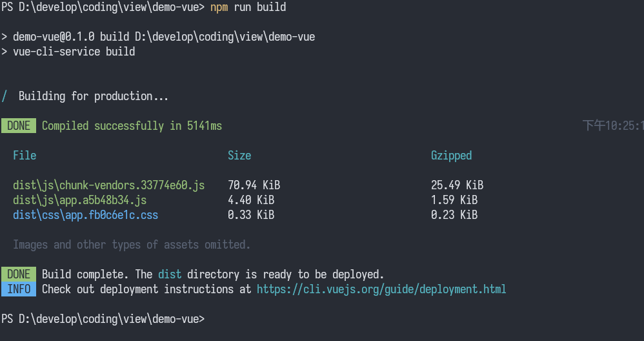Click the Images and other assets omitted note
644x341 pixels.
[132, 245]
